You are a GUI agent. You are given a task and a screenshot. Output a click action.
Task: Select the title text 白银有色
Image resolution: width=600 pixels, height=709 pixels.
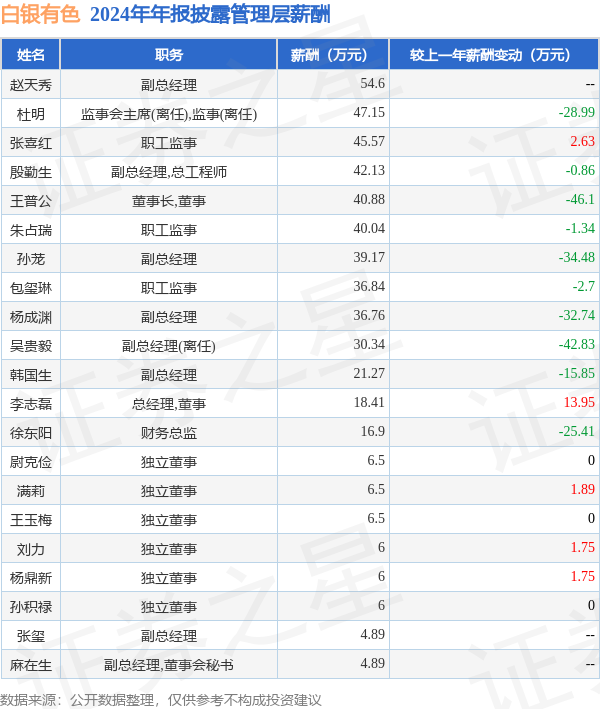(x=40, y=14)
